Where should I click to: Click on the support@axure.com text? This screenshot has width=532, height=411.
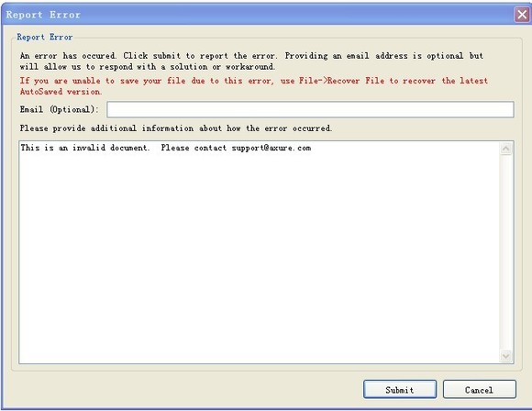click(272, 148)
